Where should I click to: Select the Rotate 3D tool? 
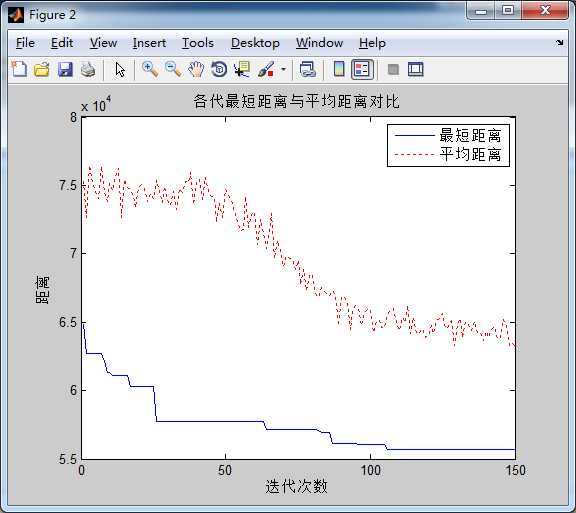coord(219,69)
